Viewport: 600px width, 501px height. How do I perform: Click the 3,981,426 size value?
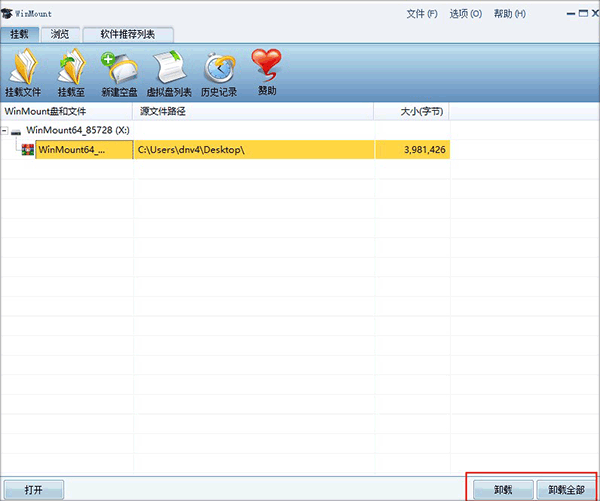(x=425, y=150)
